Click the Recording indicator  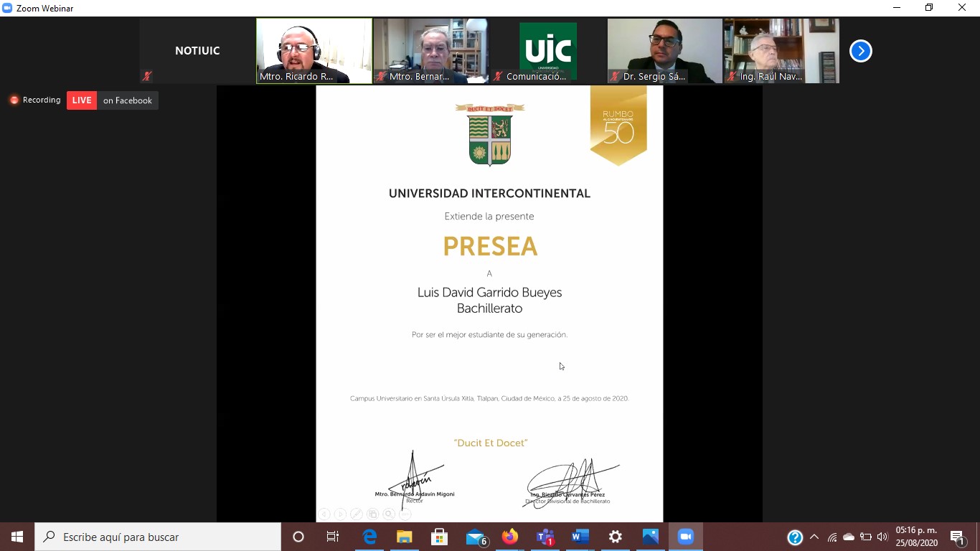pos(35,100)
